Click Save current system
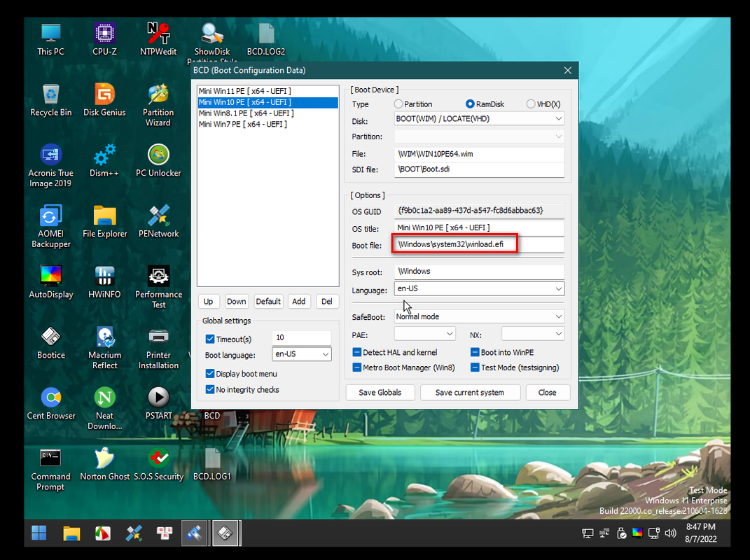The height and width of the screenshot is (560, 750). point(470,392)
